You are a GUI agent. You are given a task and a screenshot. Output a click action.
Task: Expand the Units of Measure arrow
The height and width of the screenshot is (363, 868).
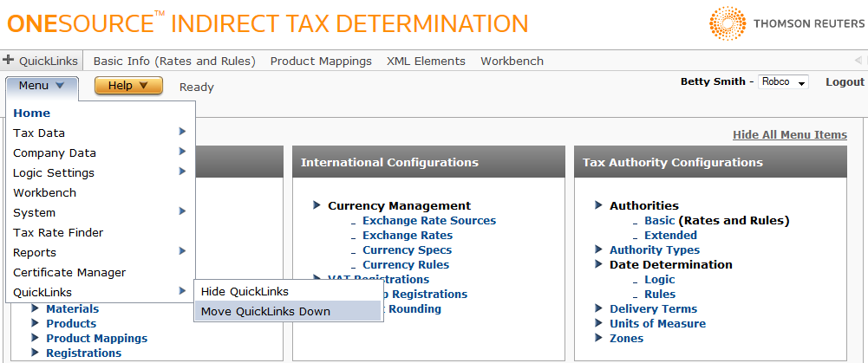point(599,324)
